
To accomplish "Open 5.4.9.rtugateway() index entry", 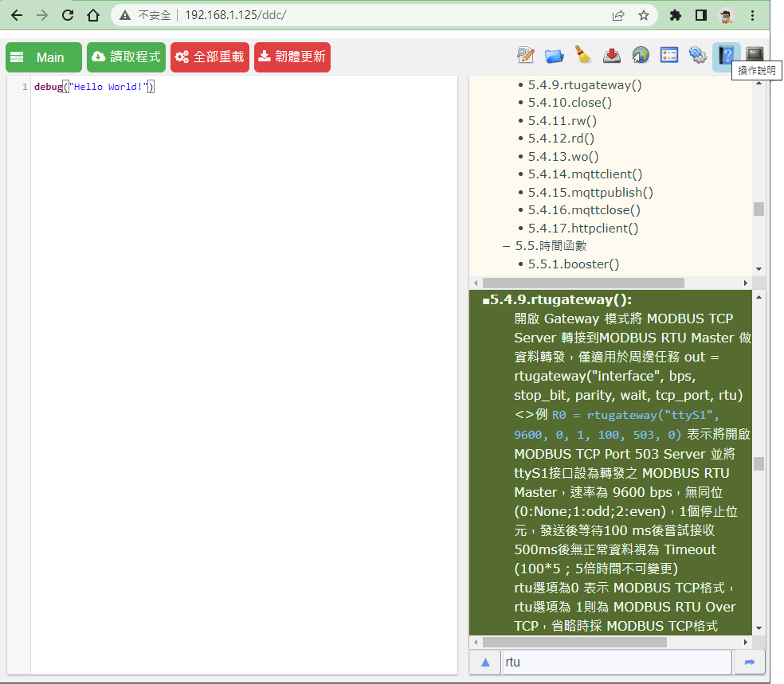I will click(x=585, y=85).
